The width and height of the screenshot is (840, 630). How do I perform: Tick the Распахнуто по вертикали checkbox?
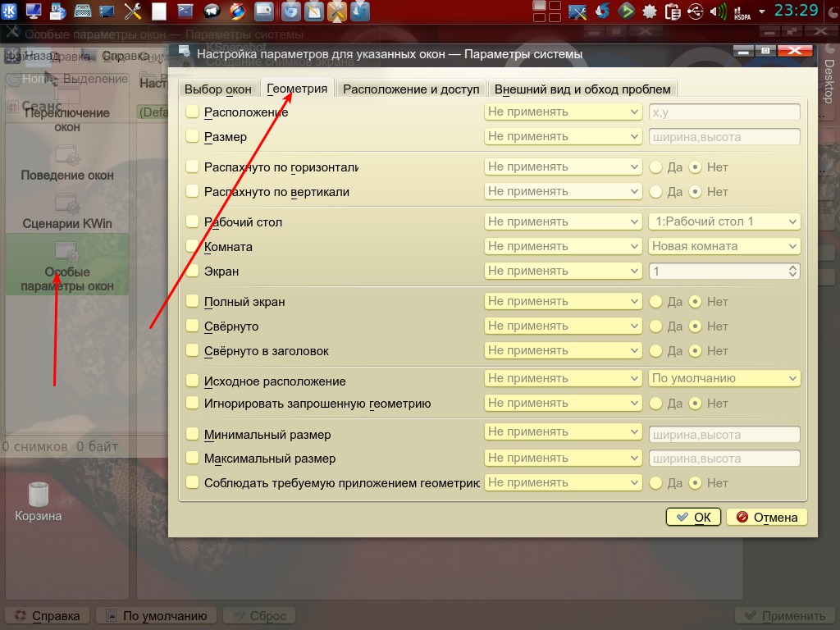(192, 192)
